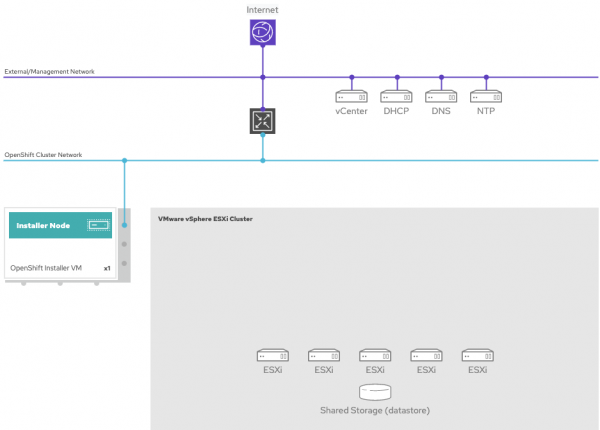The height and width of the screenshot is (430, 600).
Task: Click the purple Internet globe icon
Action: click(262, 34)
